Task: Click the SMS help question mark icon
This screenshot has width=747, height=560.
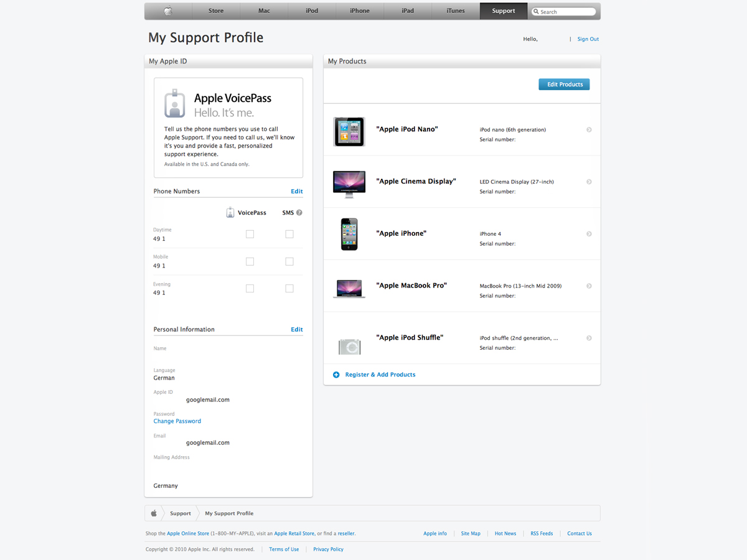Action: [299, 212]
